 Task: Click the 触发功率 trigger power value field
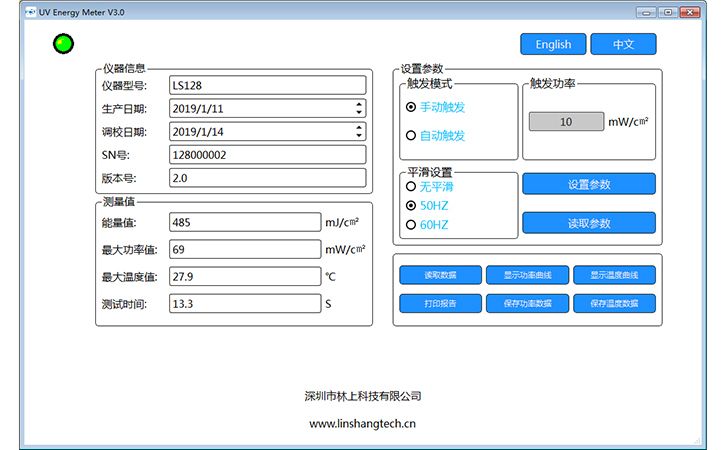(x=566, y=122)
